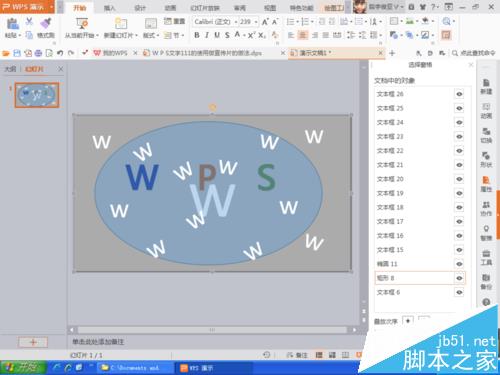Toggle Bold formatting
This screenshot has height=375, width=500.
click(x=197, y=35)
